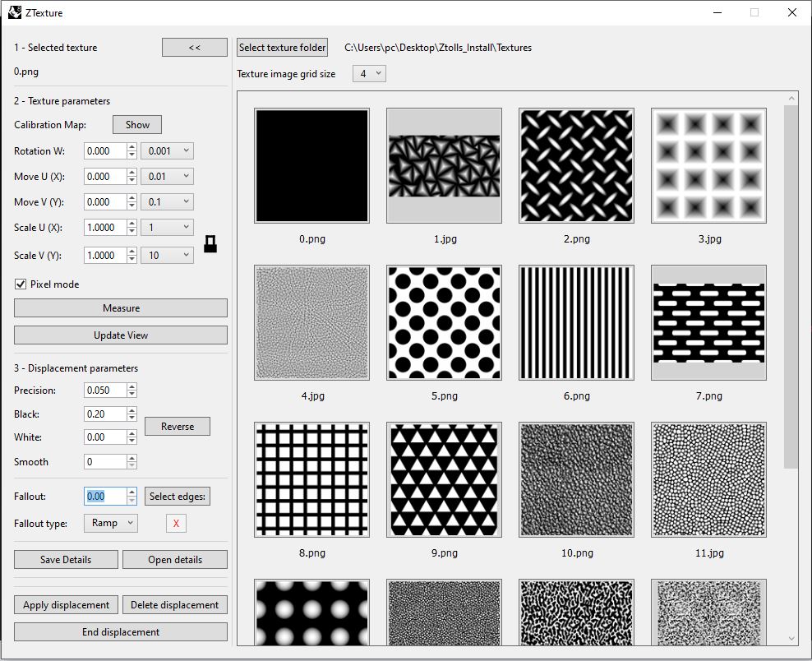Click End displacement button
The height and width of the screenshot is (661, 812).
121,632
